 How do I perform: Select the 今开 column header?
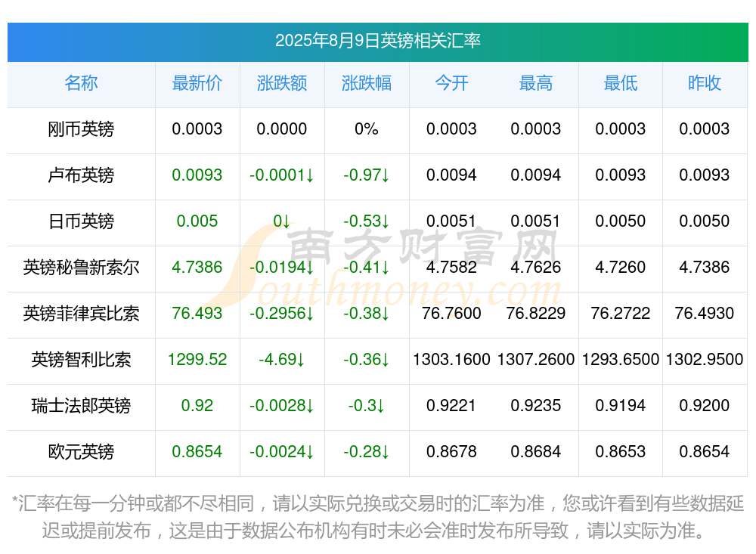[x=451, y=83]
